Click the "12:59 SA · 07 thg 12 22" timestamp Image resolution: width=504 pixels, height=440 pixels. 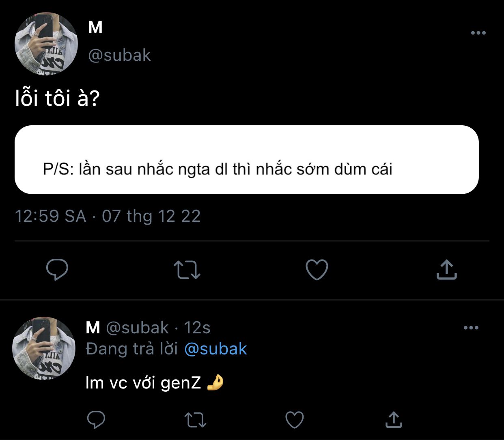pos(108,216)
